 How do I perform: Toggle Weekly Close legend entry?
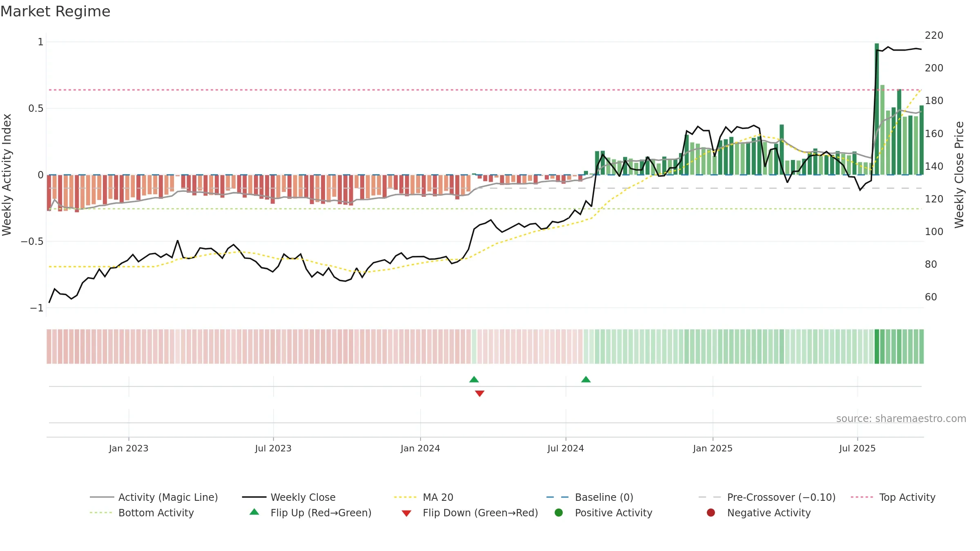coord(289,497)
